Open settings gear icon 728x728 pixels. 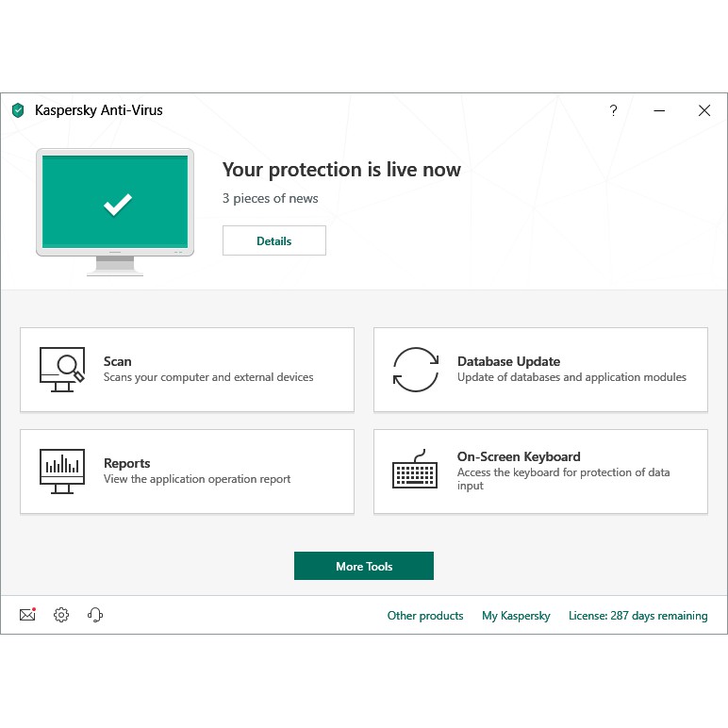pyautogui.click(x=61, y=615)
